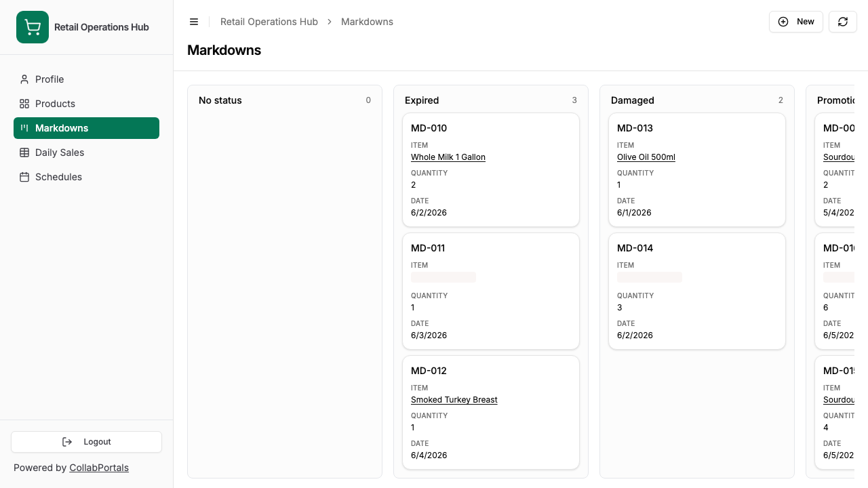Screen dimensions: 868x488
Task: Select Markdowns in the sidebar
Action: tap(86, 128)
